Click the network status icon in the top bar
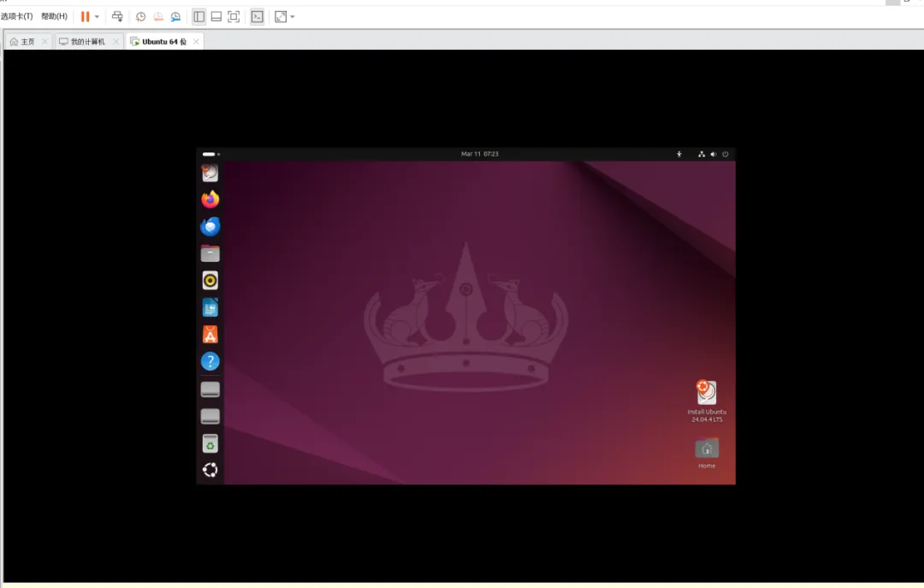Screen dimensions: 924x588 coord(702,154)
